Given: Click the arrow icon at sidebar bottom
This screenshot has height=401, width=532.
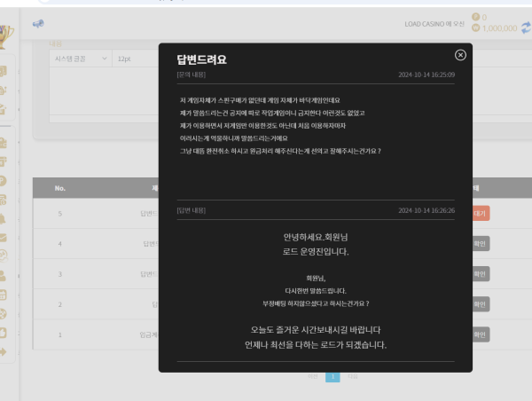Looking at the screenshot, I should point(4,351).
